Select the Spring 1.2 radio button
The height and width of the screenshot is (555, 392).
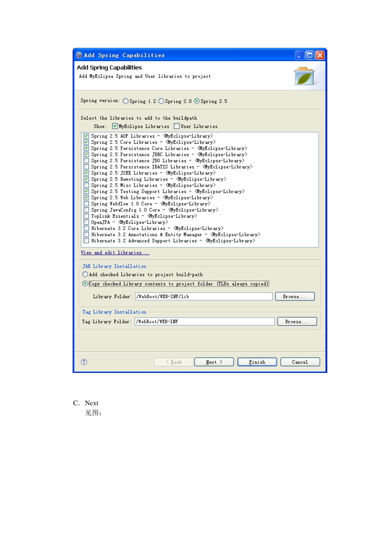pyautogui.click(x=125, y=101)
